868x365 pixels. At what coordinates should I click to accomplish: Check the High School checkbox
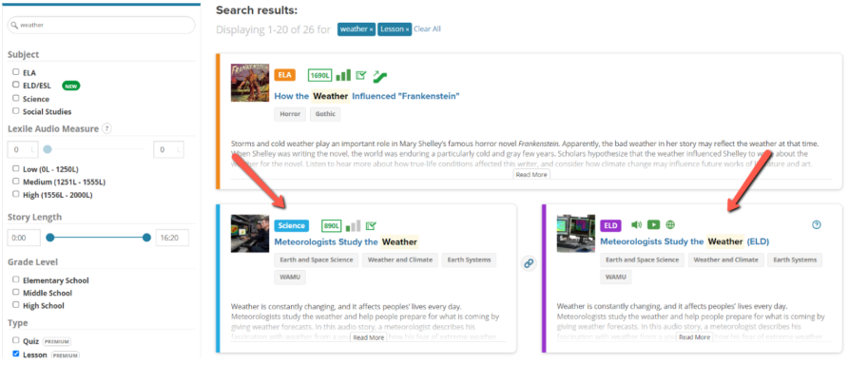click(x=16, y=304)
